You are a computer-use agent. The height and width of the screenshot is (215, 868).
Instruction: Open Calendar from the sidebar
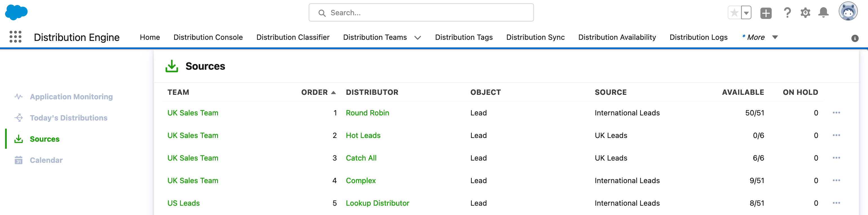(46, 160)
